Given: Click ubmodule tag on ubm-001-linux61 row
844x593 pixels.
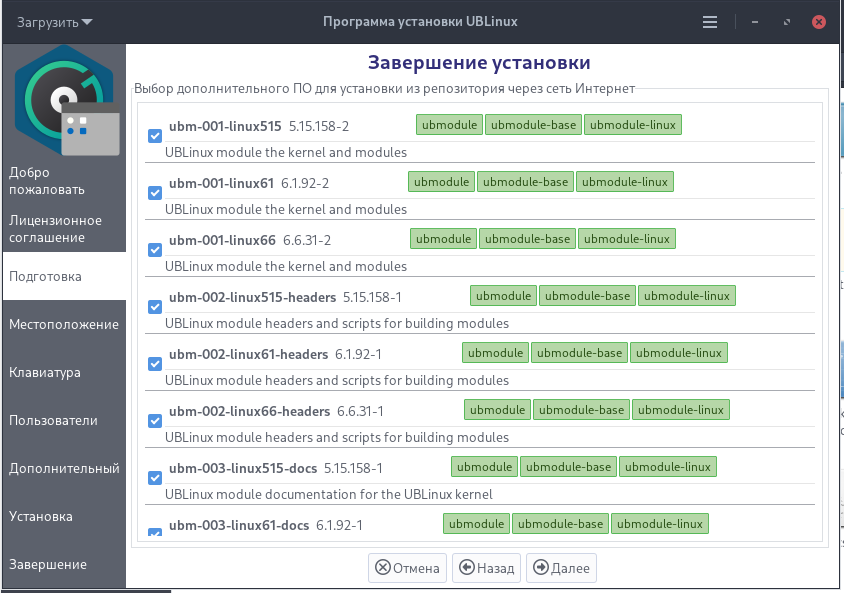Looking at the screenshot, I should click(x=441, y=182).
